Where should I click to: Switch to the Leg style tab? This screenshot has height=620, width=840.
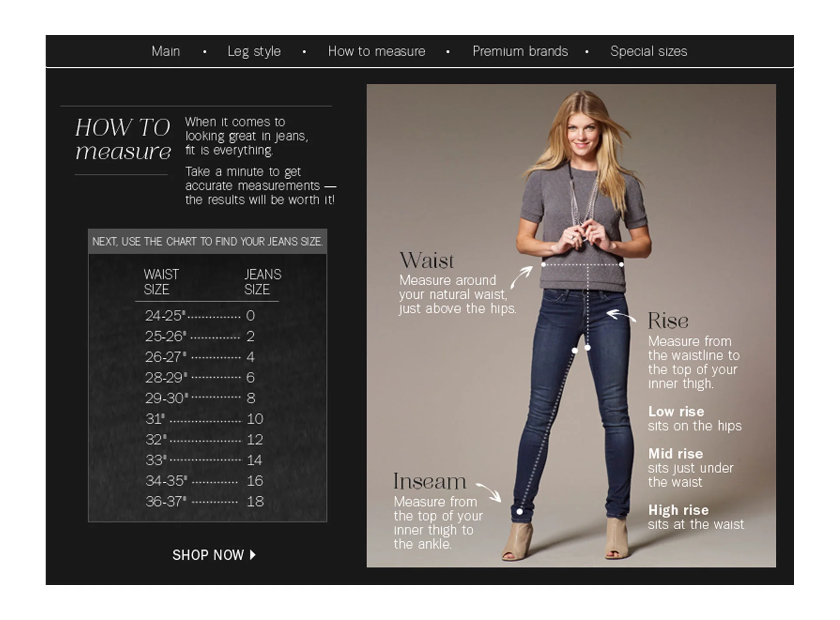pos(254,51)
